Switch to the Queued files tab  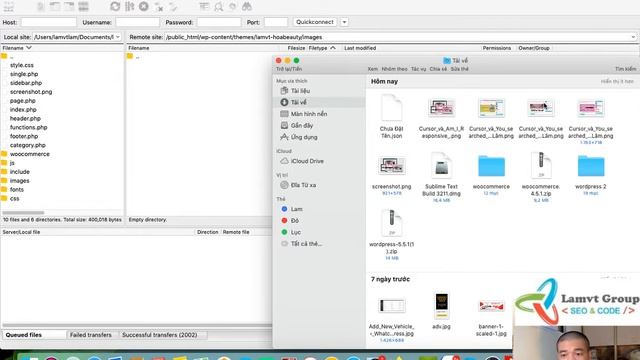point(24,335)
